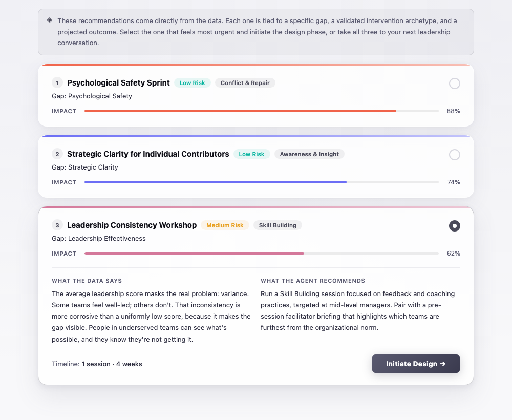Click the 88% impact progress bar

point(261,111)
